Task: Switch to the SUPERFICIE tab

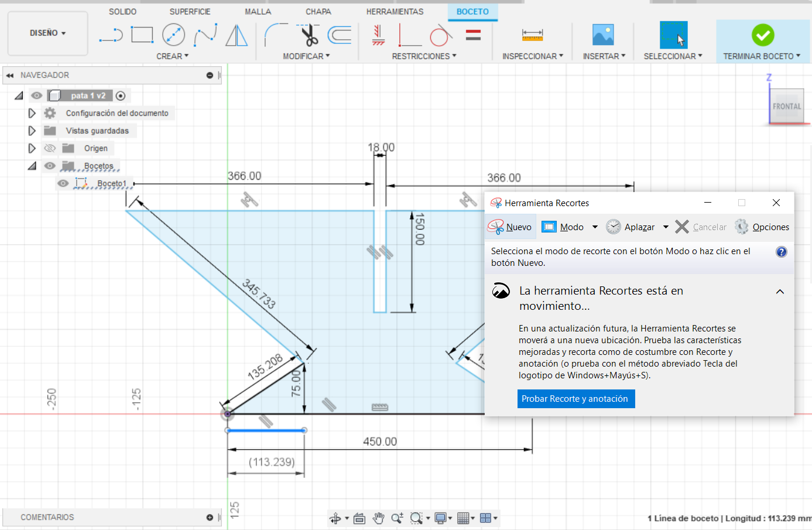Action: pyautogui.click(x=190, y=12)
